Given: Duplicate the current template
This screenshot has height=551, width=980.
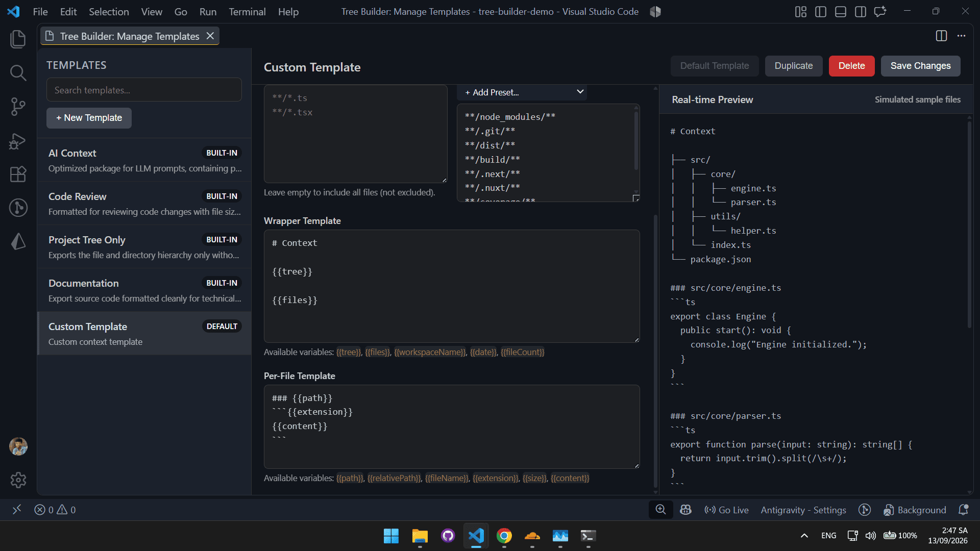Looking at the screenshot, I should click(x=794, y=66).
